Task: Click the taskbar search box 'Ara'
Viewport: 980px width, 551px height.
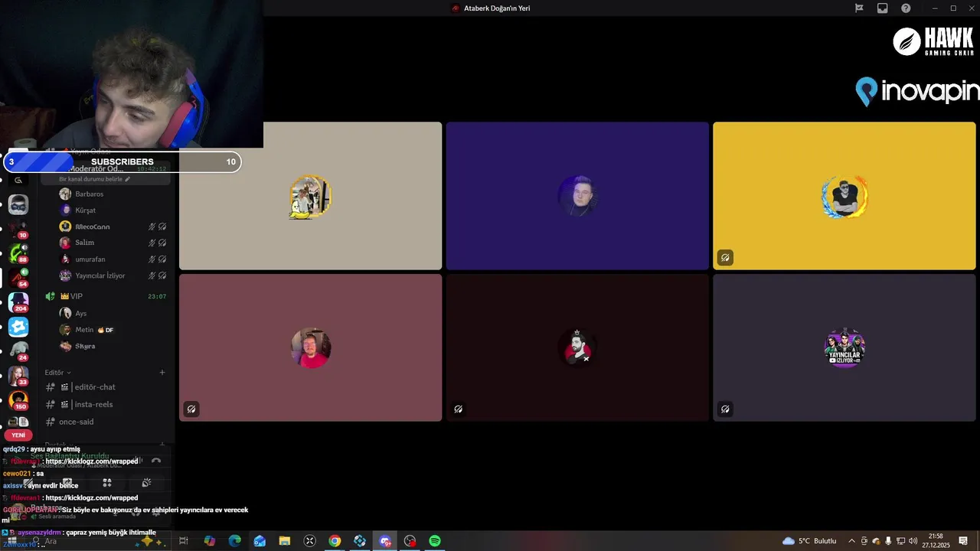Action: 96,541
